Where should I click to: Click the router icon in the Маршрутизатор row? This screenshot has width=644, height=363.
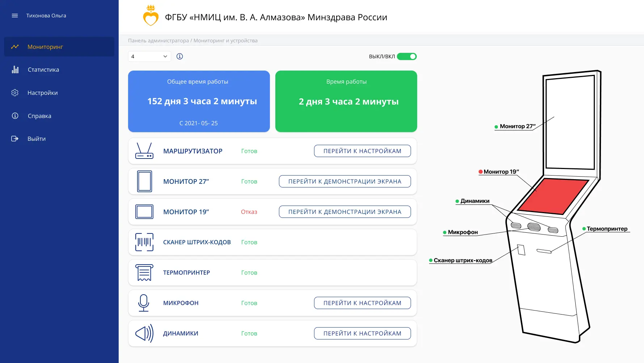[144, 151]
